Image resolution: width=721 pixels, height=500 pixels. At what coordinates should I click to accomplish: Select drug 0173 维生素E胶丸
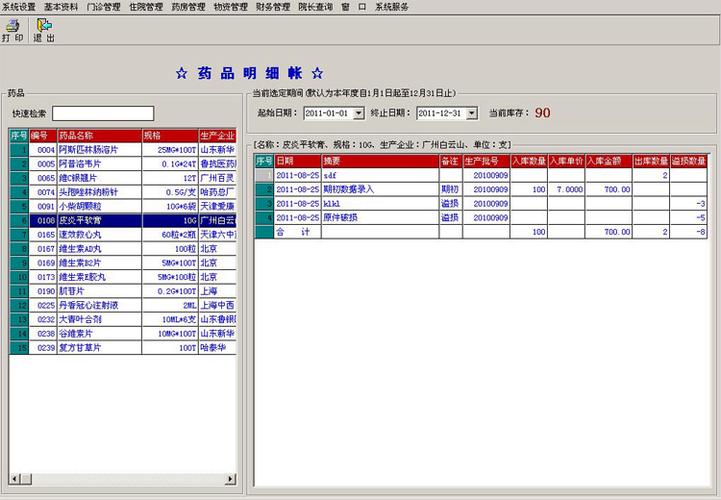(122, 277)
